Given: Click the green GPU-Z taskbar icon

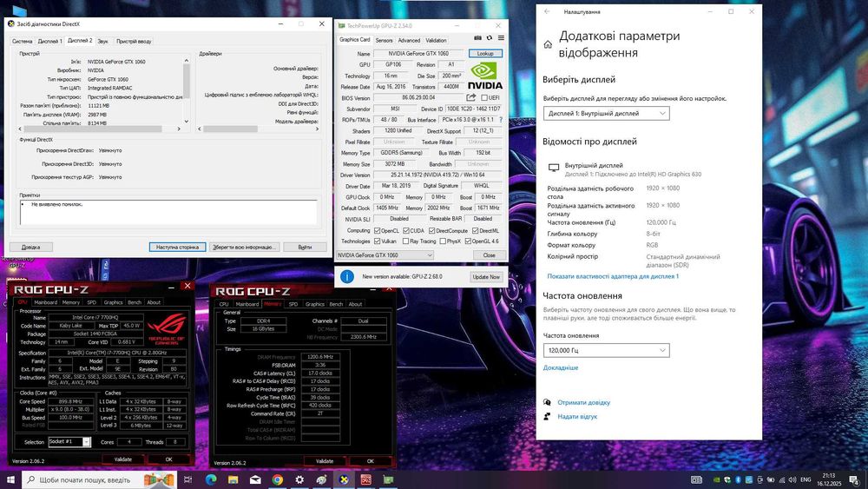Looking at the screenshot, I should point(388,479).
